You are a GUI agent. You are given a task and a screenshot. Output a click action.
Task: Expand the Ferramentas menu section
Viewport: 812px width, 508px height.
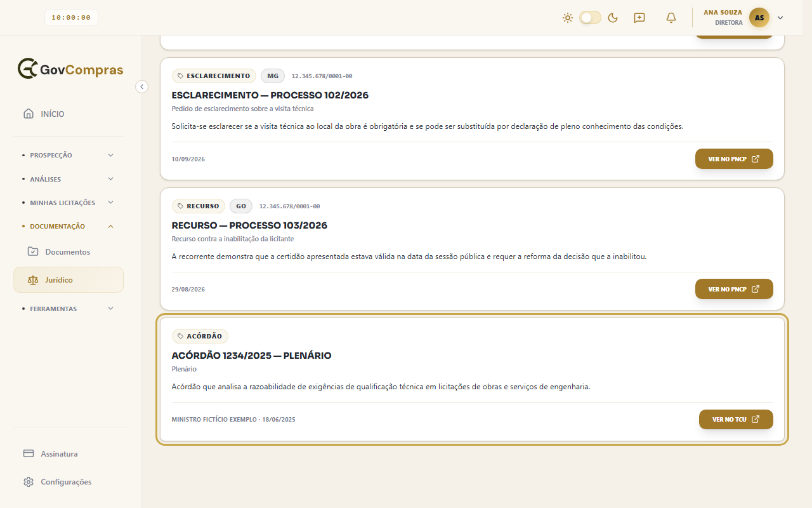[x=68, y=309]
